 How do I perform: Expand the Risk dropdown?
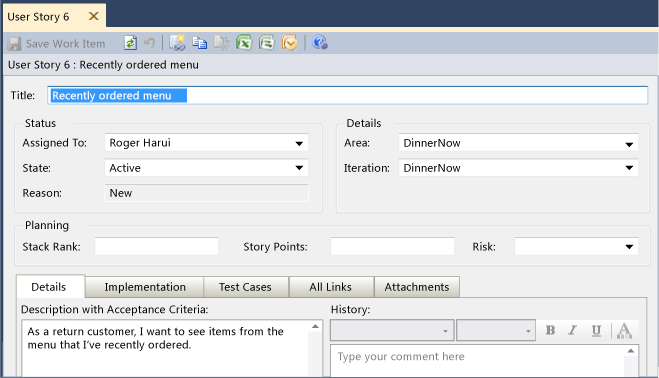pyautogui.click(x=629, y=247)
